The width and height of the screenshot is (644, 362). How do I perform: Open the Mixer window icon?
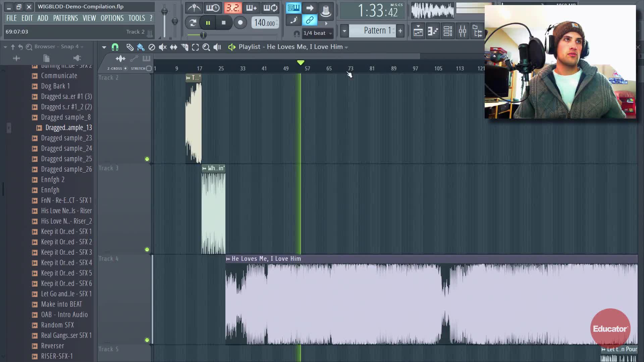[x=463, y=31]
